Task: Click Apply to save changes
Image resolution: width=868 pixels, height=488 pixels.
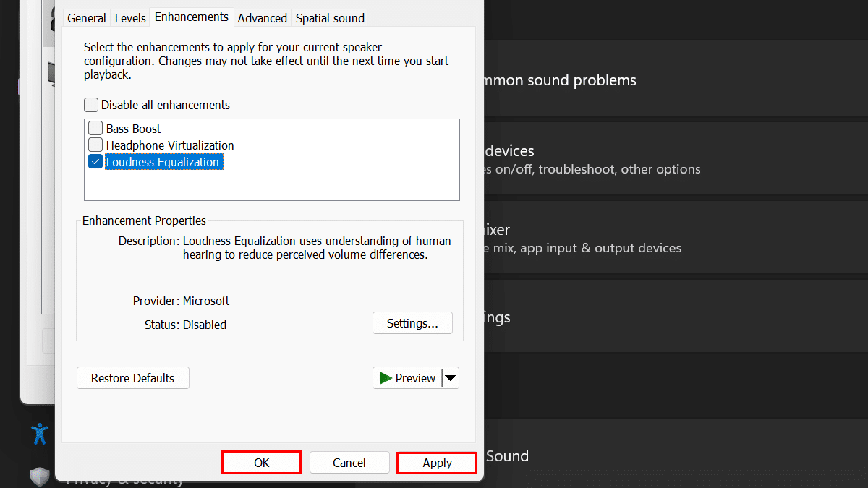Action: [437, 463]
